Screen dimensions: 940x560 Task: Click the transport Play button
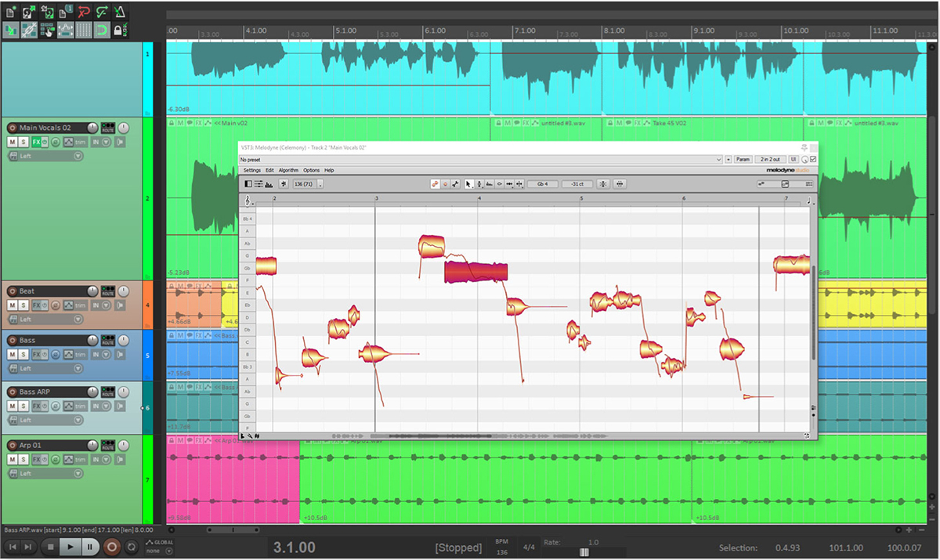(70, 547)
